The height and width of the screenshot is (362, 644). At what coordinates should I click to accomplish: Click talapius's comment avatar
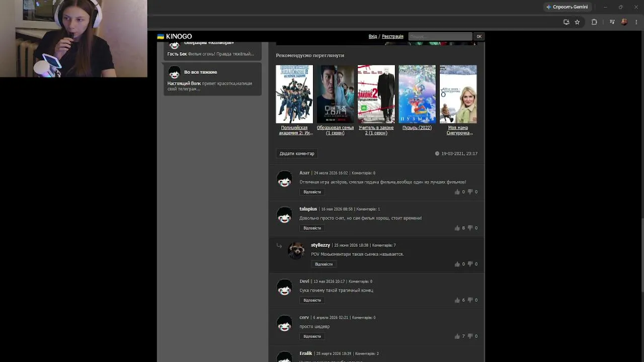tap(284, 215)
